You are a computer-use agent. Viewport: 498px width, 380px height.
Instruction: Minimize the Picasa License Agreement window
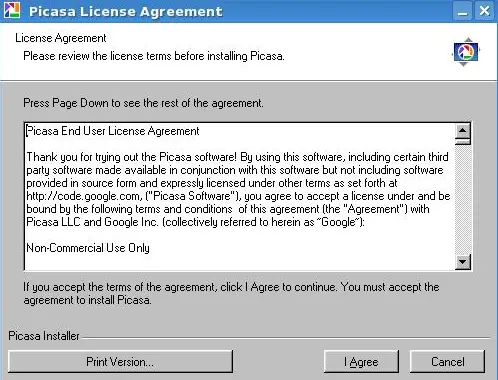coord(462,11)
